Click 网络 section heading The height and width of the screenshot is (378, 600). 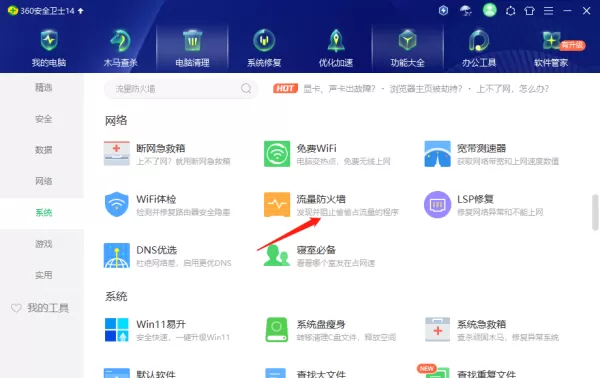tap(116, 121)
